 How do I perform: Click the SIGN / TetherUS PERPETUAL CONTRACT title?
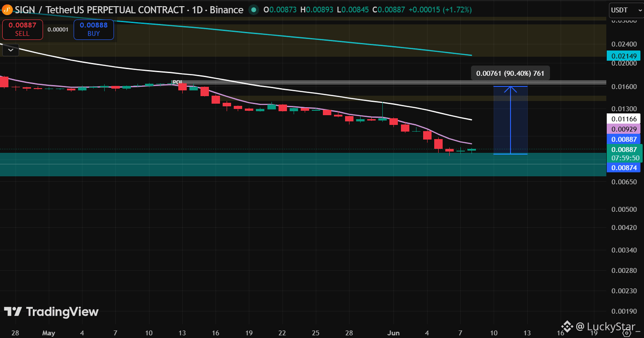click(129, 10)
